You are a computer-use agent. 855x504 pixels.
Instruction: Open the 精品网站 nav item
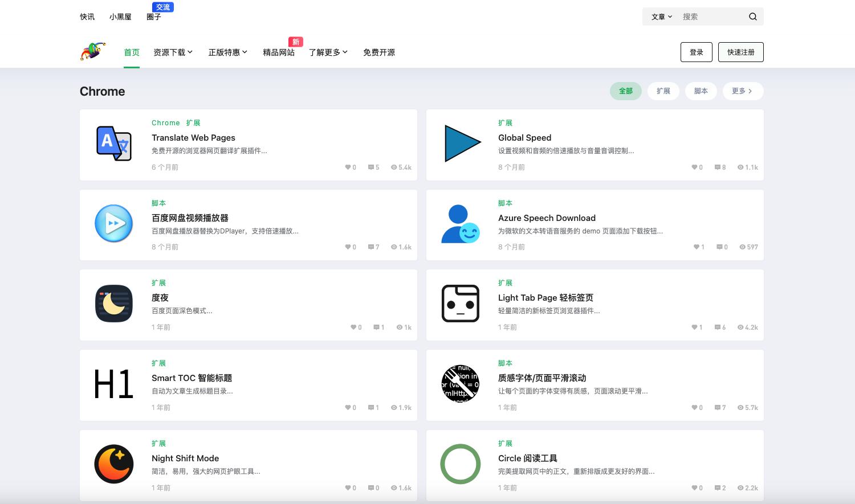tap(279, 52)
